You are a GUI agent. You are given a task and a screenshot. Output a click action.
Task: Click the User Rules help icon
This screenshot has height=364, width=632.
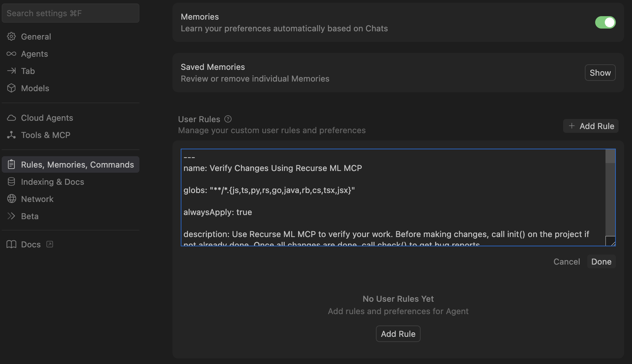(228, 119)
